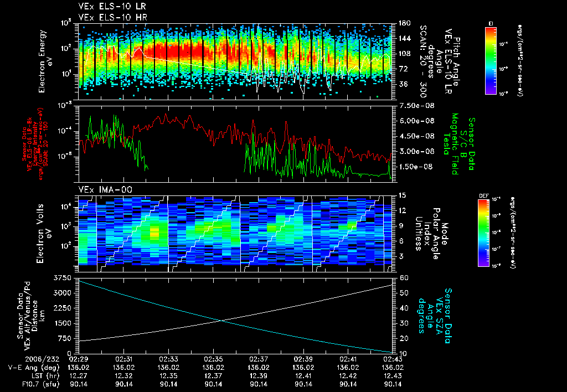This screenshot has width=567, height=392.
Task: Click the 3750 km altitude tick label
Action: 62,278
